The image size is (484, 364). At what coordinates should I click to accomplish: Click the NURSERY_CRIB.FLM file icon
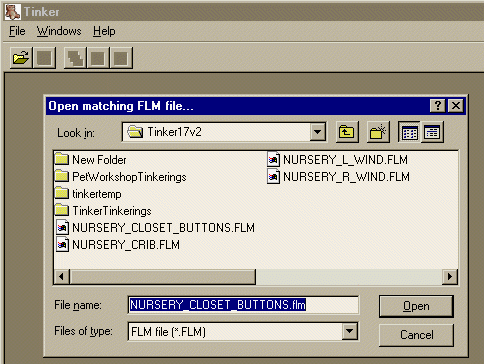coord(62,245)
